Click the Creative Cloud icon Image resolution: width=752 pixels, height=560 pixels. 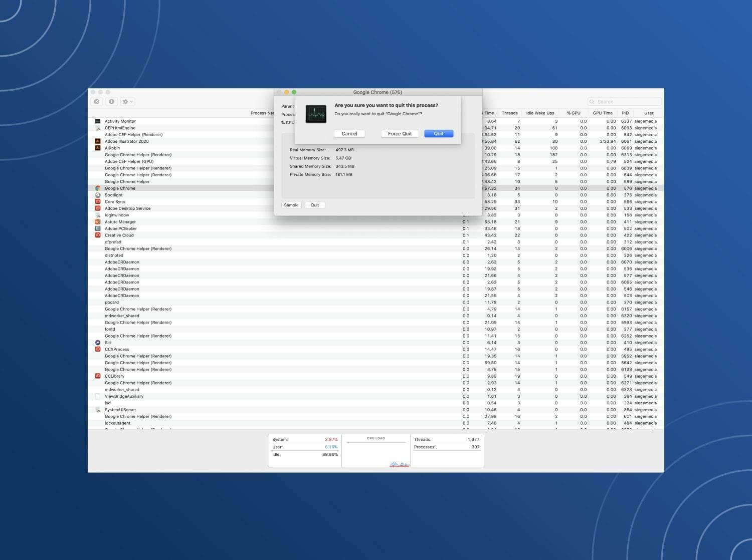click(x=98, y=235)
